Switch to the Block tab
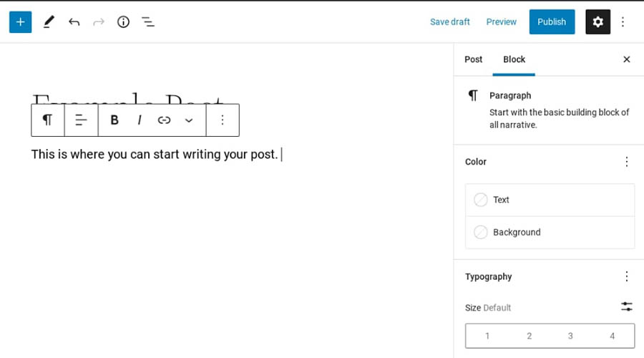 click(x=514, y=59)
